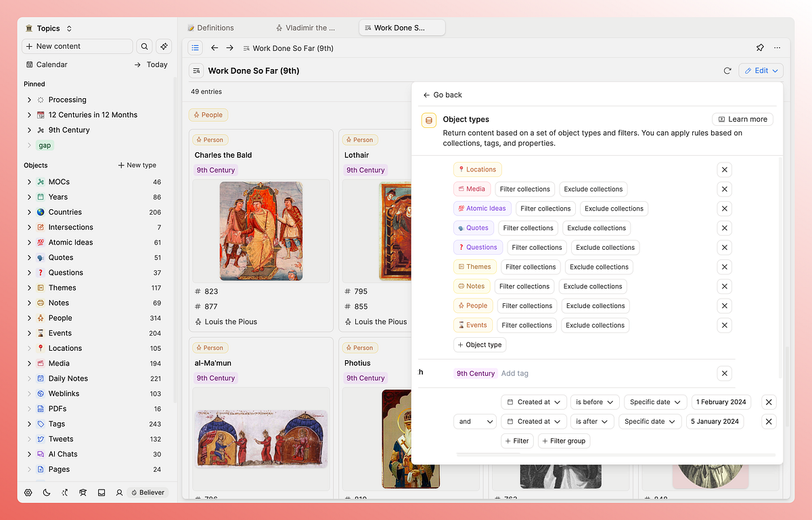812x520 pixels.
Task: Delete the 'is before' date filter row
Action: (x=769, y=402)
